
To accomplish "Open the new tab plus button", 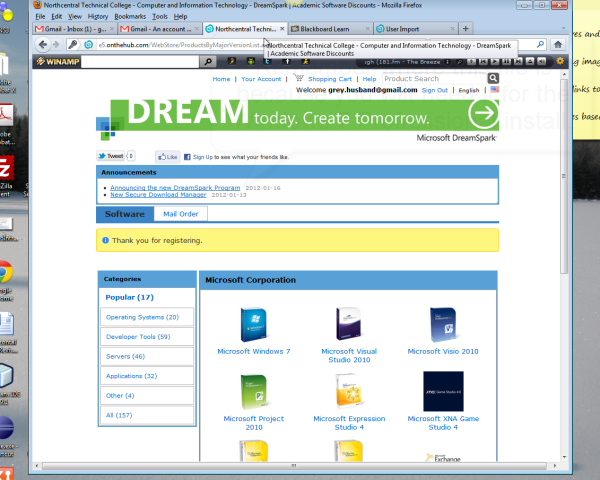I will [465, 29].
